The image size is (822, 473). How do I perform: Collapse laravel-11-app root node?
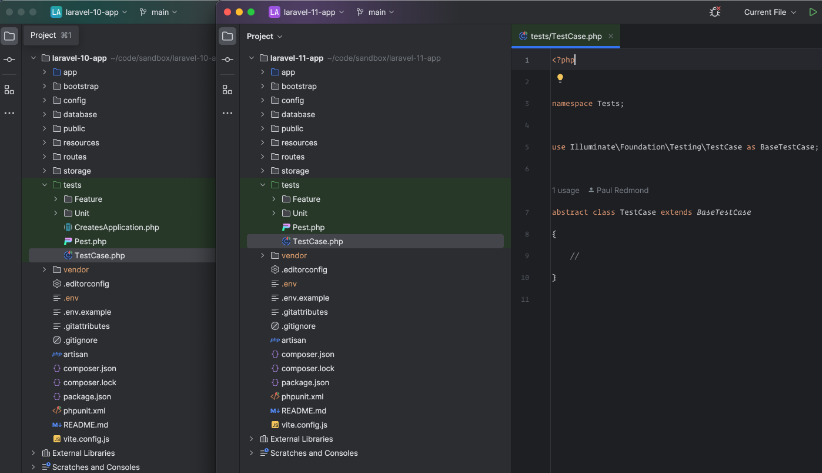(252, 58)
